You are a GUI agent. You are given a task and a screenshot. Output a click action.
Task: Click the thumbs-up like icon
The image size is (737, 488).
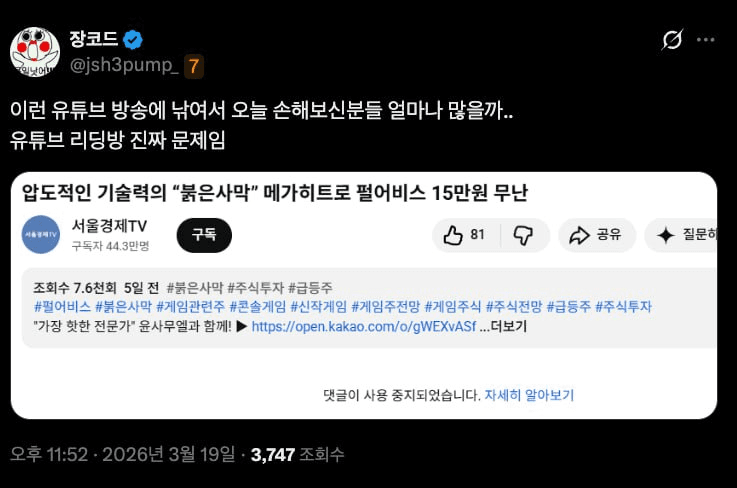coord(453,235)
